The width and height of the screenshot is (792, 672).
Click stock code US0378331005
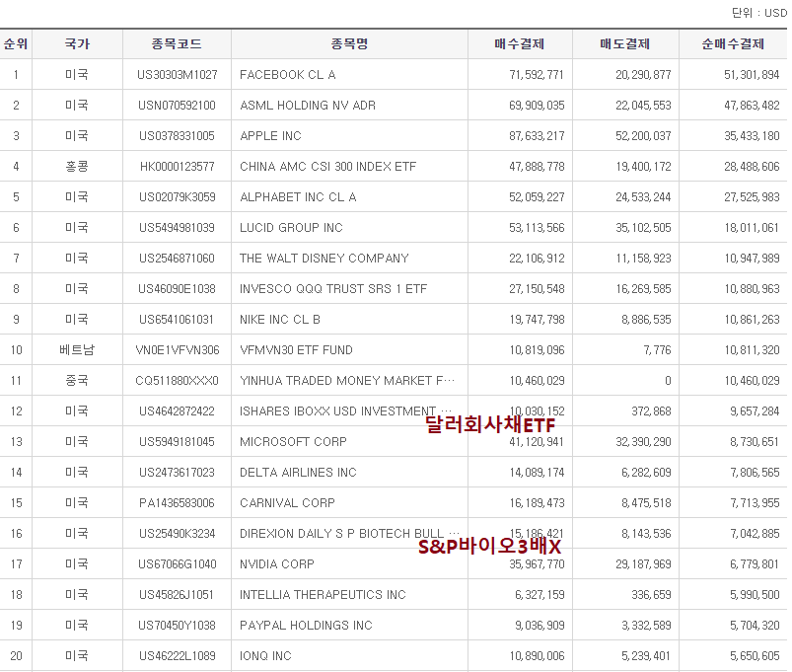pos(177,136)
